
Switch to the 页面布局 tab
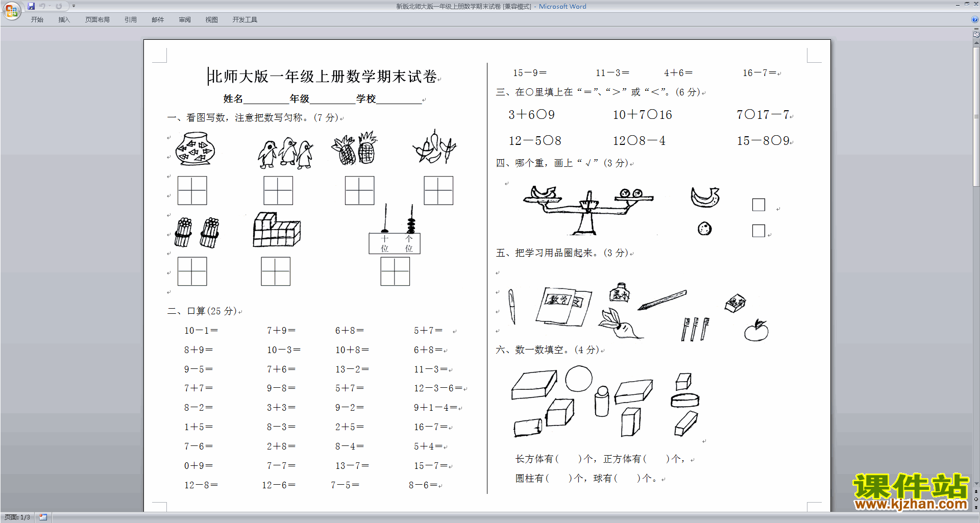[x=97, y=20]
